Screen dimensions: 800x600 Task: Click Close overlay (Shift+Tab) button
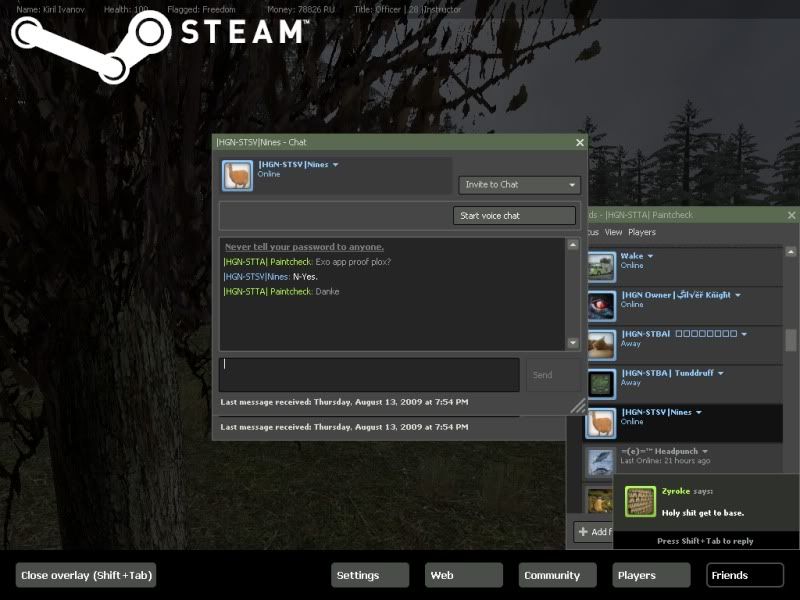(86, 576)
